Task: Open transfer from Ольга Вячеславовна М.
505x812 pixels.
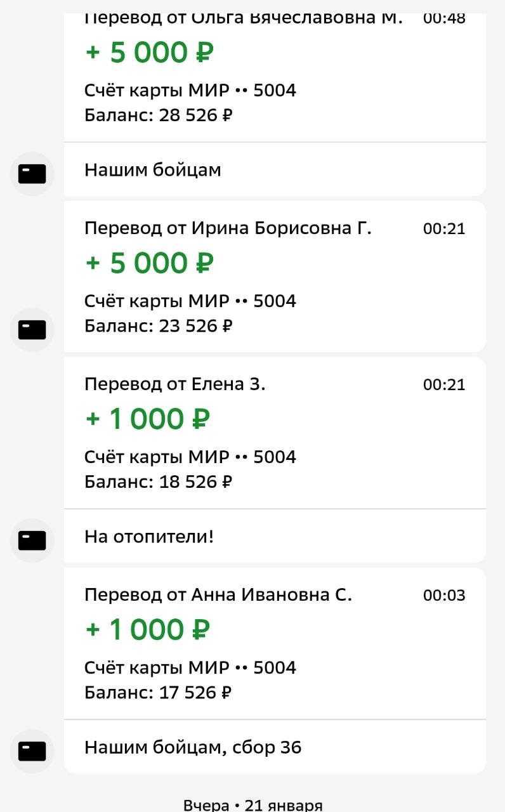Action: pyautogui.click(x=275, y=77)
